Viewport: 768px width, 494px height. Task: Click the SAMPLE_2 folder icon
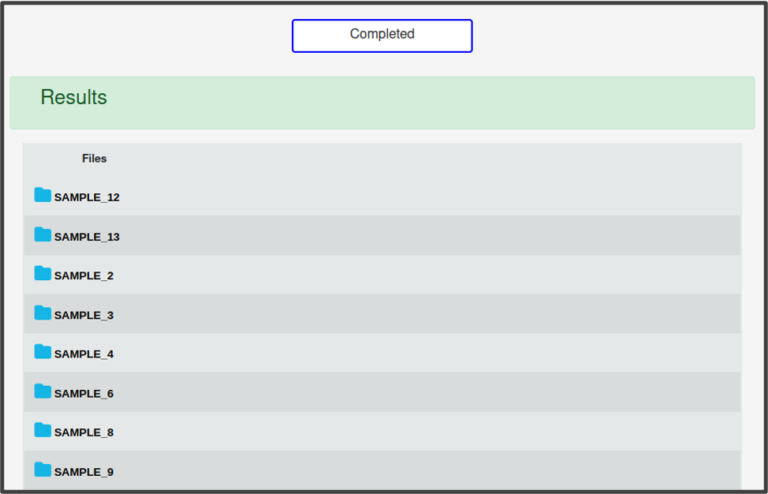click(42, 274)
